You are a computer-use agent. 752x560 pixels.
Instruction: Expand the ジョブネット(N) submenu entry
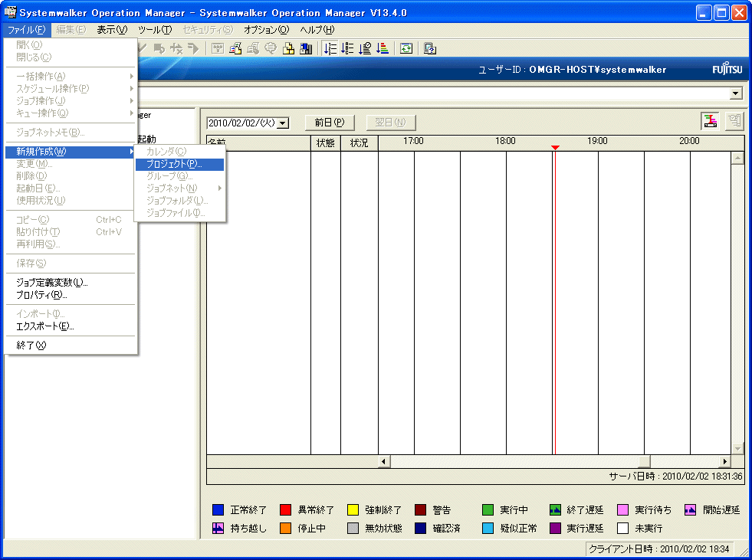point(180,188)
